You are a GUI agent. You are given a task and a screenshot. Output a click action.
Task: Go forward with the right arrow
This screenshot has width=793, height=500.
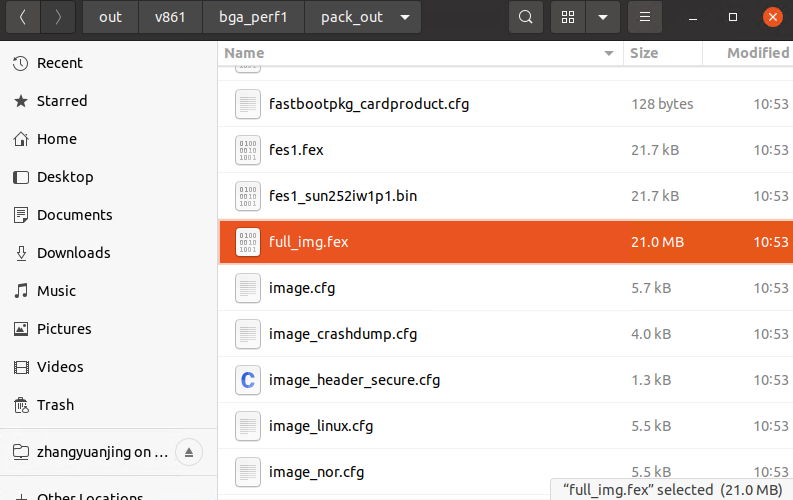tap(58, 18)
